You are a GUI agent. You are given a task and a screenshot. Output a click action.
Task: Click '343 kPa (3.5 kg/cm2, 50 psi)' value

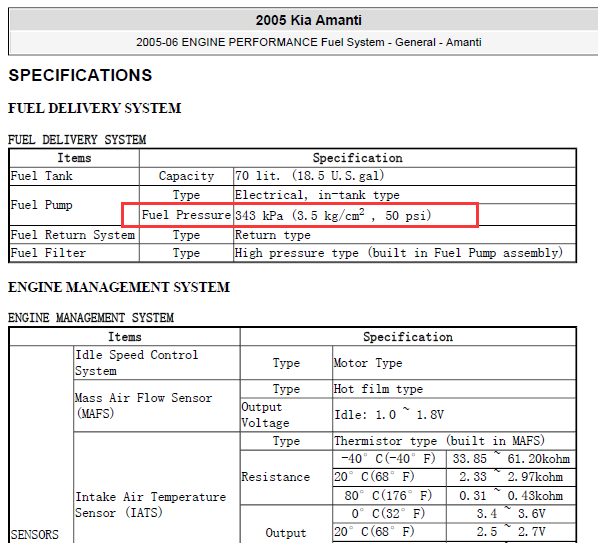pos(333,215)
